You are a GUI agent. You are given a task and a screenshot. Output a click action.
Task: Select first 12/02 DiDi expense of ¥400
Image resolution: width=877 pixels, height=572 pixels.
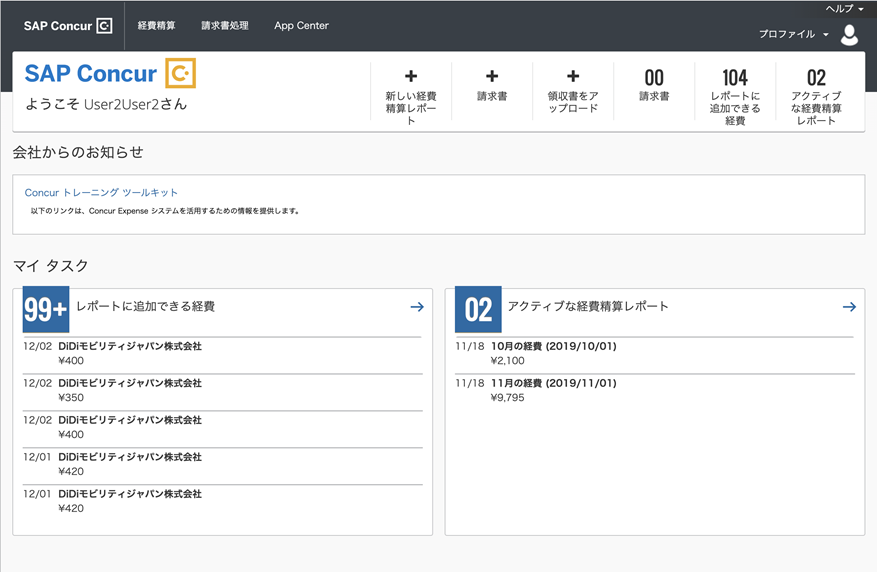223,353
